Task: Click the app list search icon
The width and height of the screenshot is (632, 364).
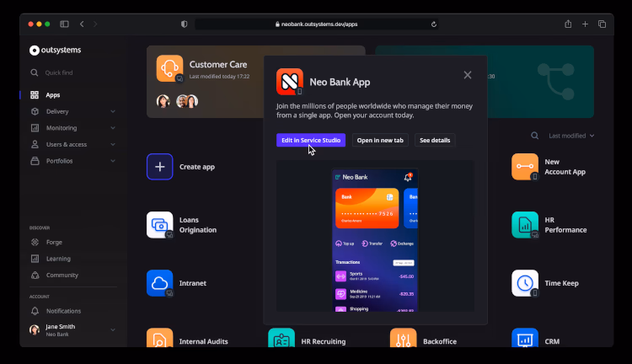Action: coord(534,136)
